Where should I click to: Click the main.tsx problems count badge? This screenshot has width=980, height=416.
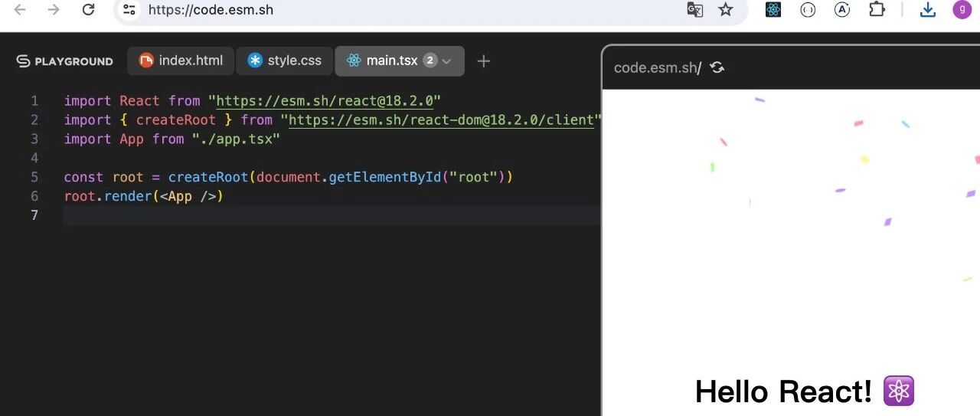(430, 61)
